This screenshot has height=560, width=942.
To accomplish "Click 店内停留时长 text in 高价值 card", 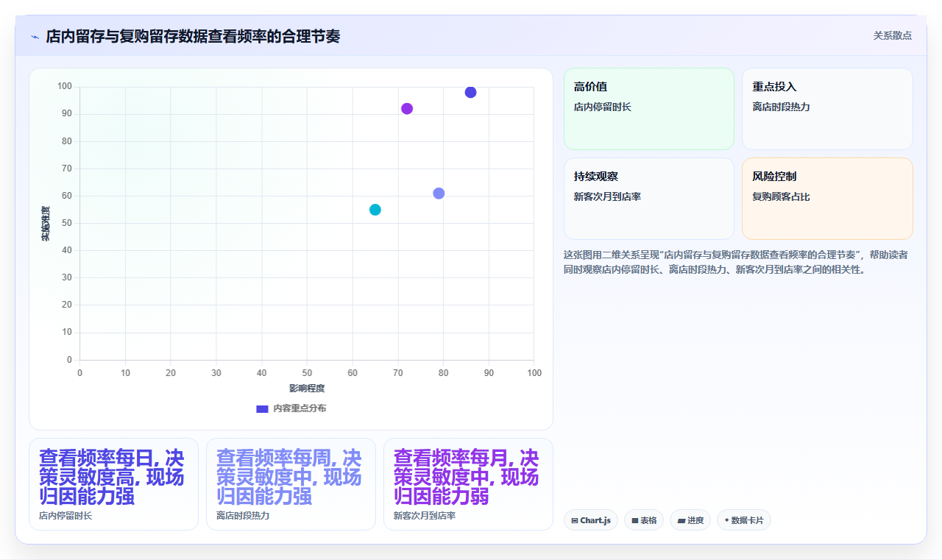I will (x=603, y=107).
